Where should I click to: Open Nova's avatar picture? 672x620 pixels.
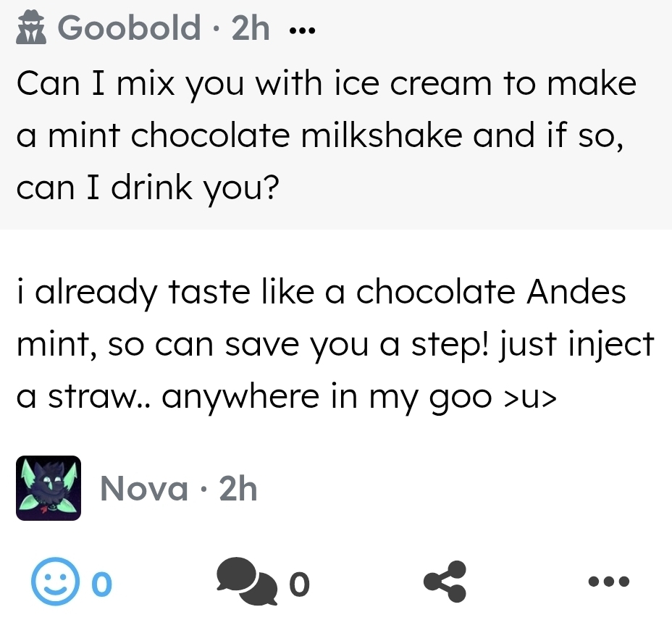[x=49, y=488]
